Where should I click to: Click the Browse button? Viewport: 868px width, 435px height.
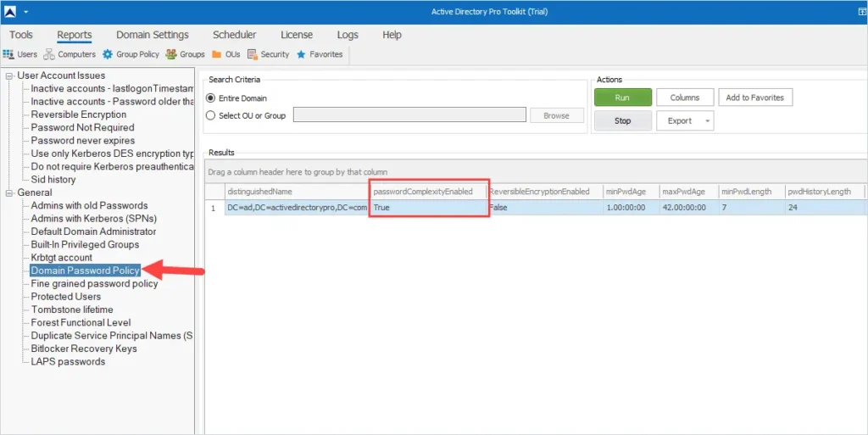coord(556,115)
